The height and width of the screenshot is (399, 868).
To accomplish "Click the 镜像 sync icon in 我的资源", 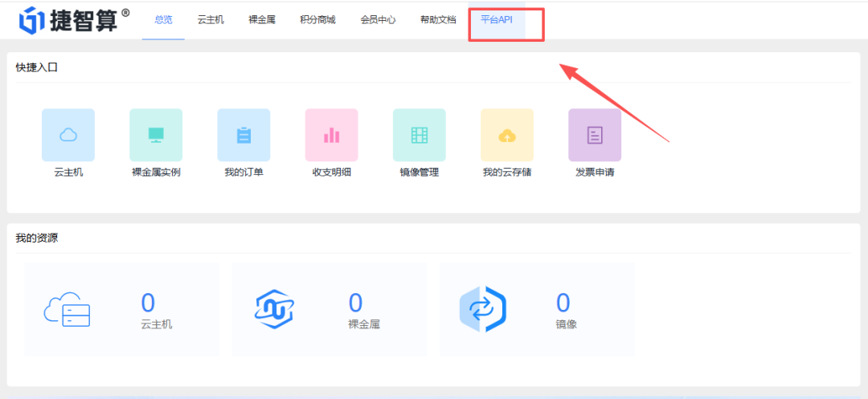I will tap(483, 309).
